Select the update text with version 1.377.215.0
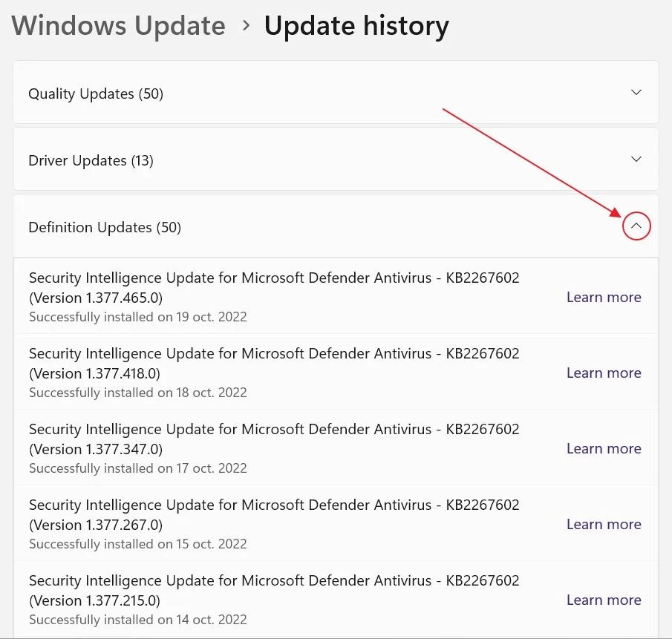Screen dimensions: 672x639 pos(274,591)
